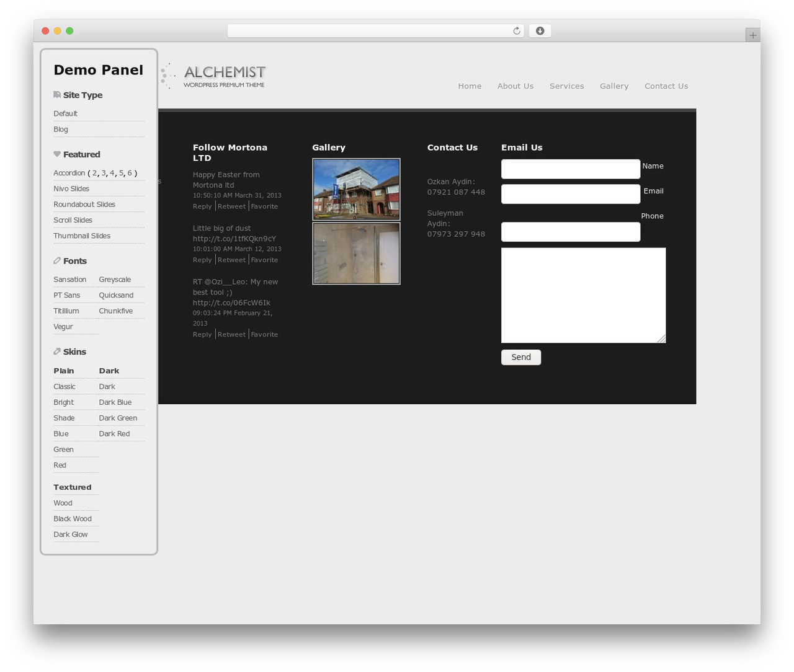Open the Services menu item
The height and width of the screenshot is (672, 794).
point(566,86)
